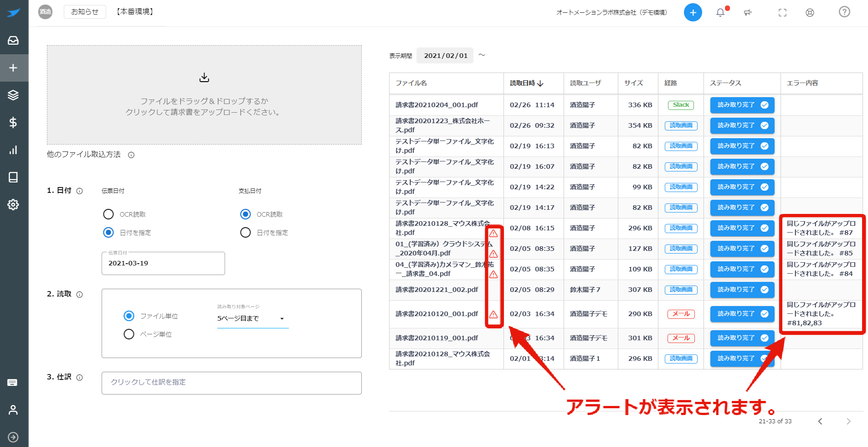The height and width of the screenshot is (447, 868).
Task: Open the dollar payments icon in sidebar
Action: pyautogui.click(x=13, y=123)
